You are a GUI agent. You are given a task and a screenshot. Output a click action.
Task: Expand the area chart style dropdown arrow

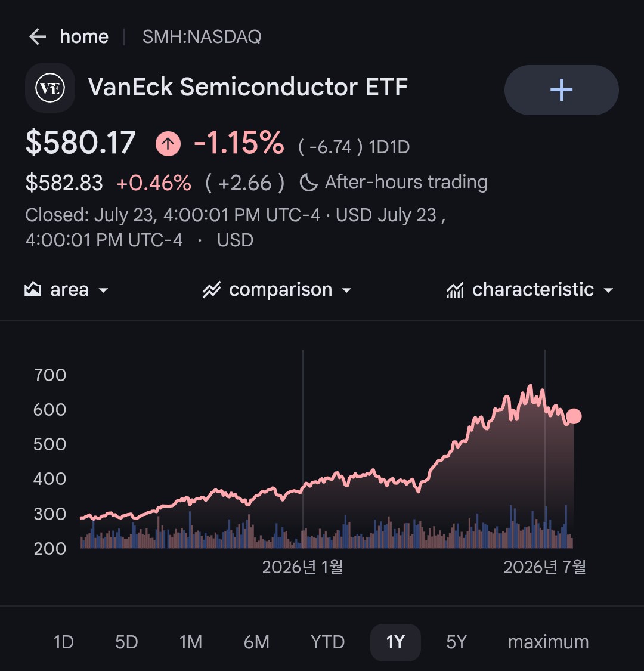click(x=103, y=290)
